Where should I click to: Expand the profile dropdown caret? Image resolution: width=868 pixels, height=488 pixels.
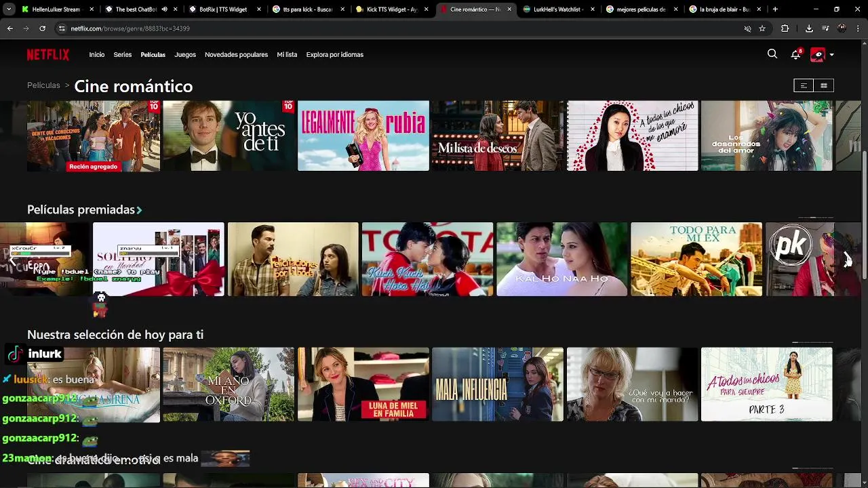click(x=832, y=55)
